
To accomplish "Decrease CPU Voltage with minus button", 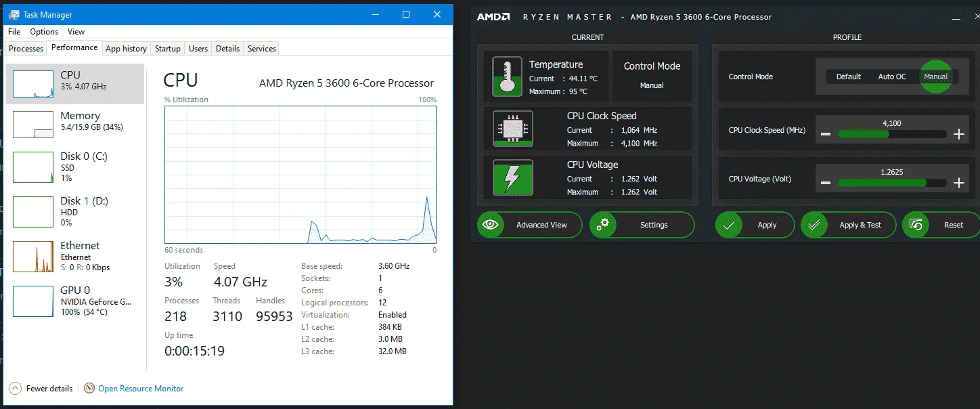I will click(825, 183).
